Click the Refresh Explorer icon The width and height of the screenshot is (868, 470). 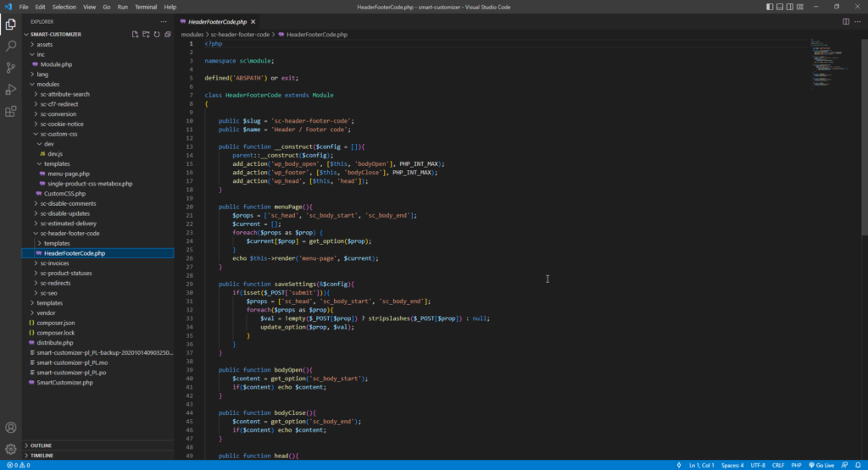[x=157, y=34]
